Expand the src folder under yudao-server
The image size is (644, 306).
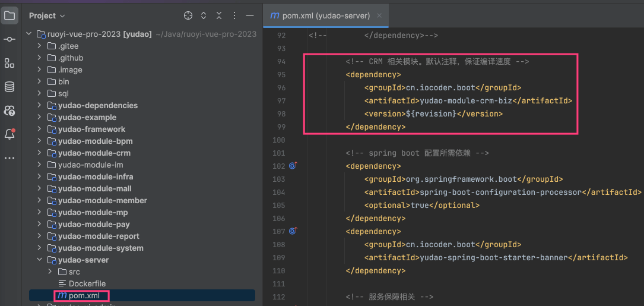click(50, 272)
